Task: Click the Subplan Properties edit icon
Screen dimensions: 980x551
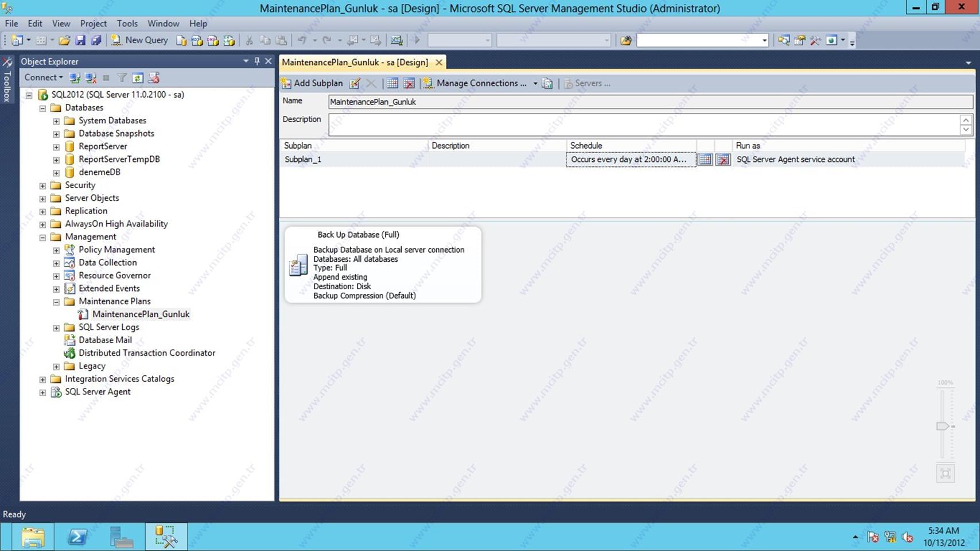Action: 355,83
